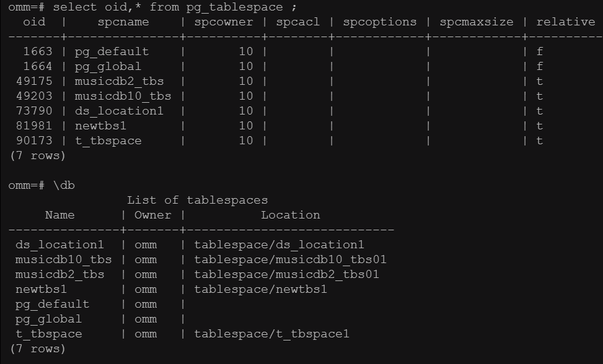The height and width of the screenshot is (364, 603).
Task: Click the final (7 rows) text
Action: (x=37, y=349)
